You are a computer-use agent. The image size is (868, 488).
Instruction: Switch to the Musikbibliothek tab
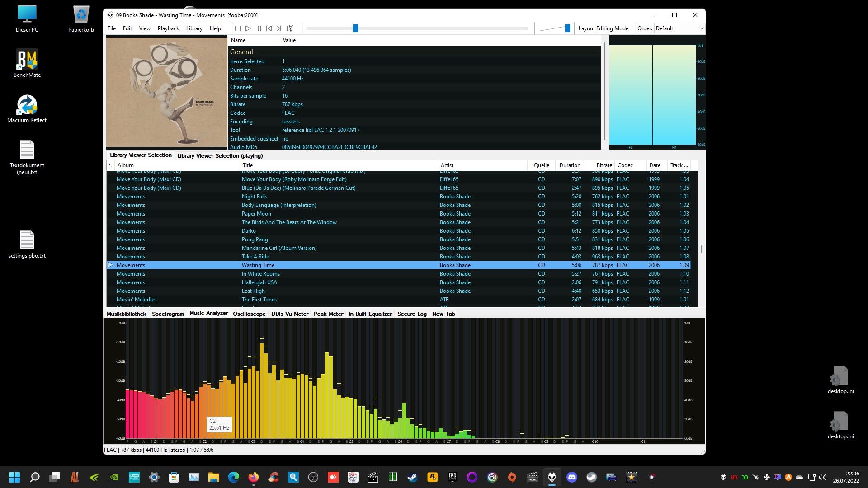[127, 314]
